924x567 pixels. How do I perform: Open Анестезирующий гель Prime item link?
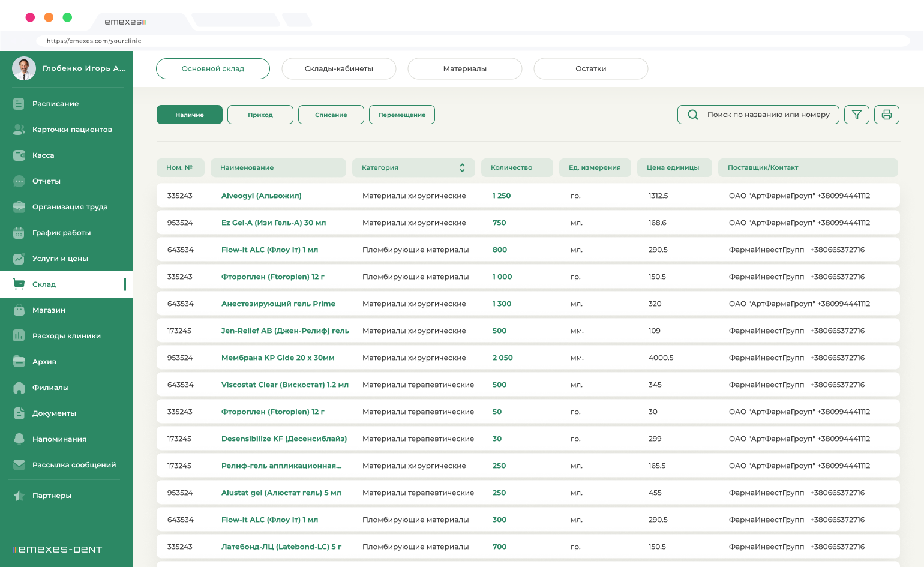(x=278, y=304)
